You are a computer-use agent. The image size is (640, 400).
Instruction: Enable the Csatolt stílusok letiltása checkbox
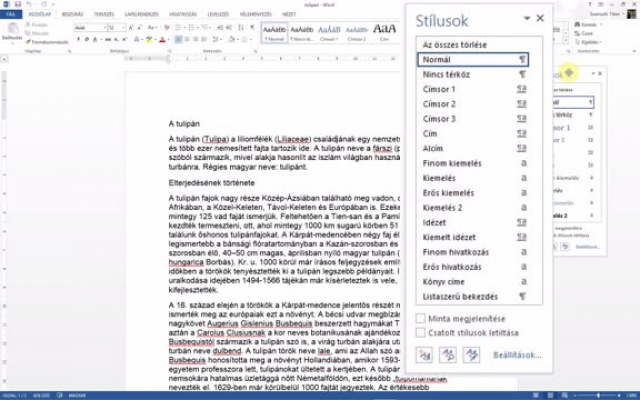[x=420, y=333]
